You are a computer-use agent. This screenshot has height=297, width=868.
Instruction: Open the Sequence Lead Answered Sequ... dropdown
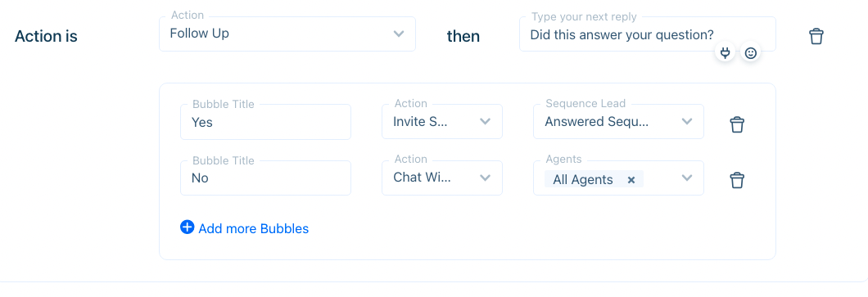618,122
